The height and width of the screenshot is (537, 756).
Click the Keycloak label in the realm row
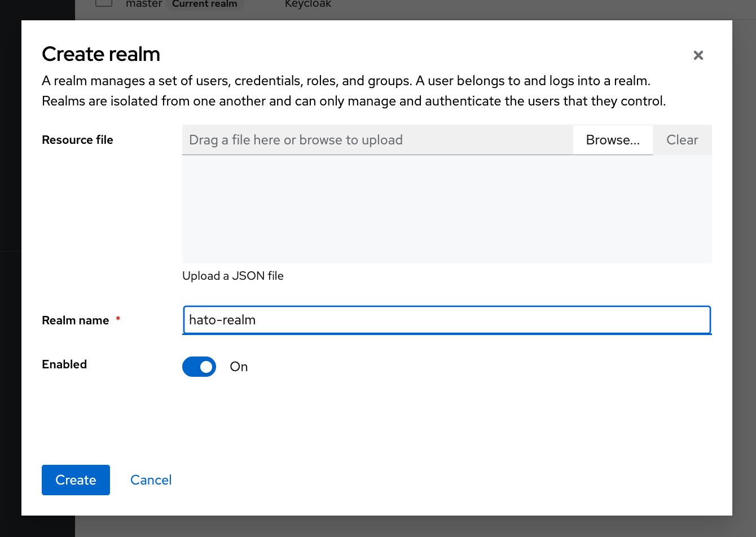tap(307, 4)
